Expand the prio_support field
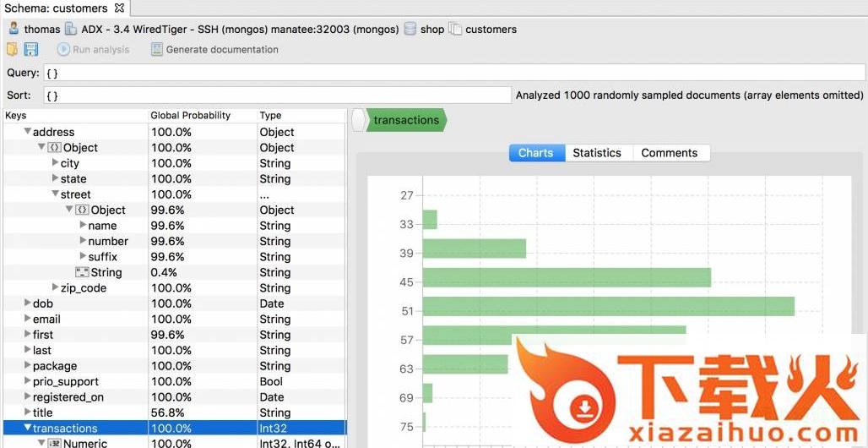868x448 pixels. (x=28, y=381)
